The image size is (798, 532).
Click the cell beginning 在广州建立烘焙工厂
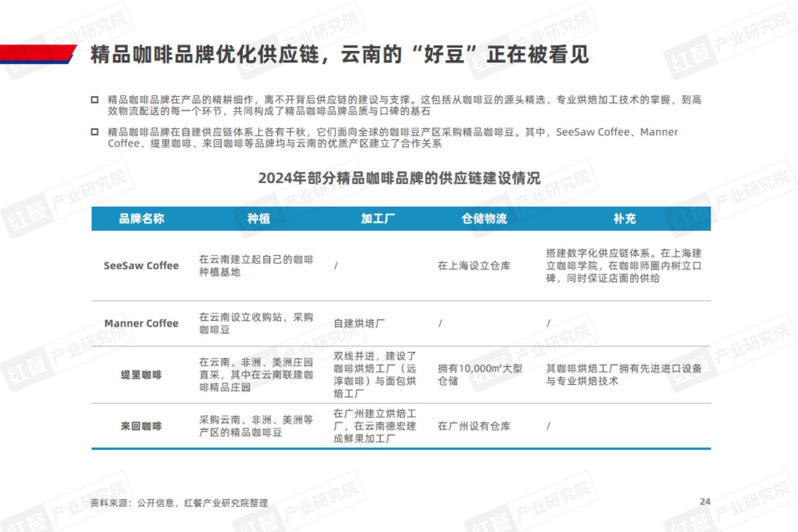click(x=375, y=426)
